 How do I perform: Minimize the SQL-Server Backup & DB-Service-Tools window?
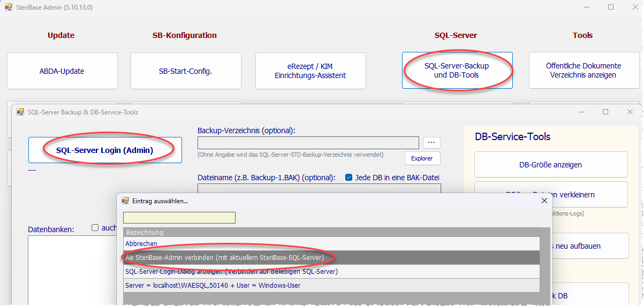[x=581, y=112]
